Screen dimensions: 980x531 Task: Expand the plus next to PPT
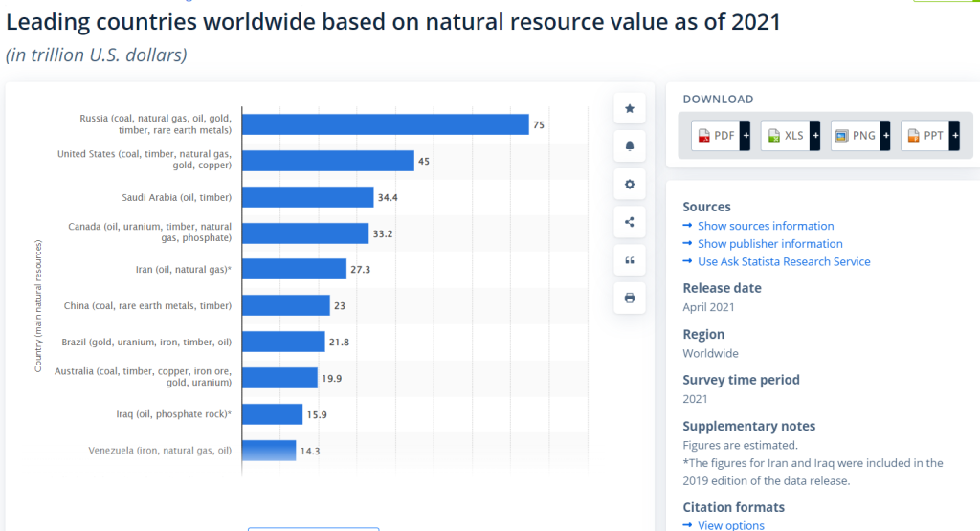(x=954, y=136)
